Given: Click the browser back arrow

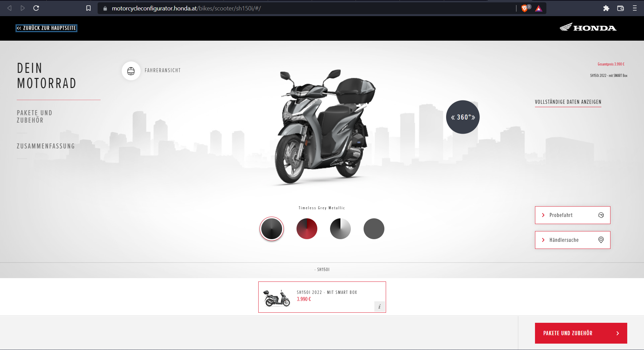Looking at the screenshot, I should (9, 8).
